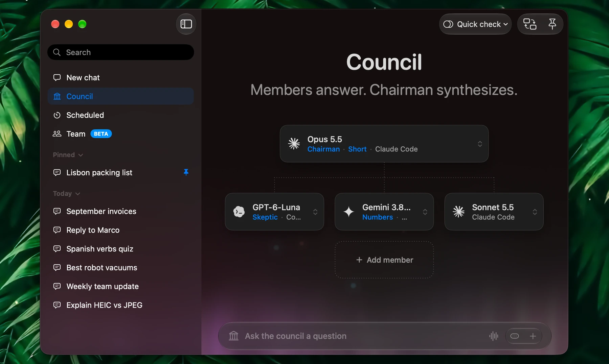
Task: Collapse the Pinned section
Action: click(x=68, y=155)
